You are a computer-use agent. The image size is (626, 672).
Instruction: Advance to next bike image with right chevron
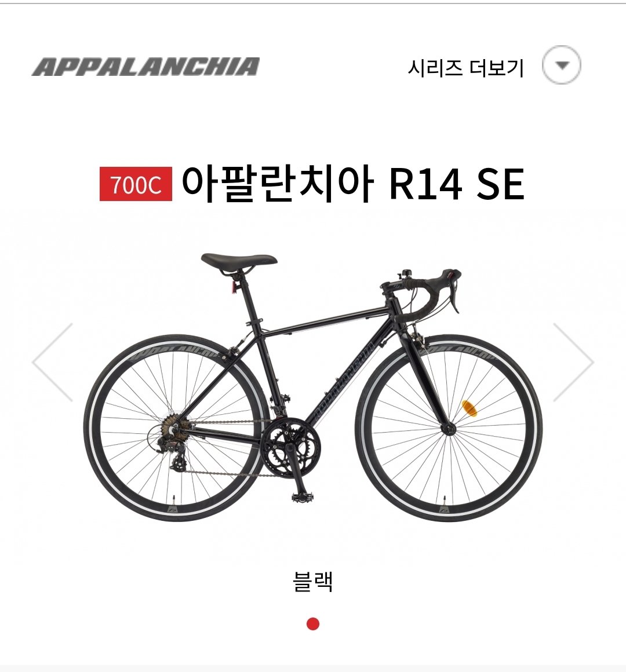click(573, 363)
